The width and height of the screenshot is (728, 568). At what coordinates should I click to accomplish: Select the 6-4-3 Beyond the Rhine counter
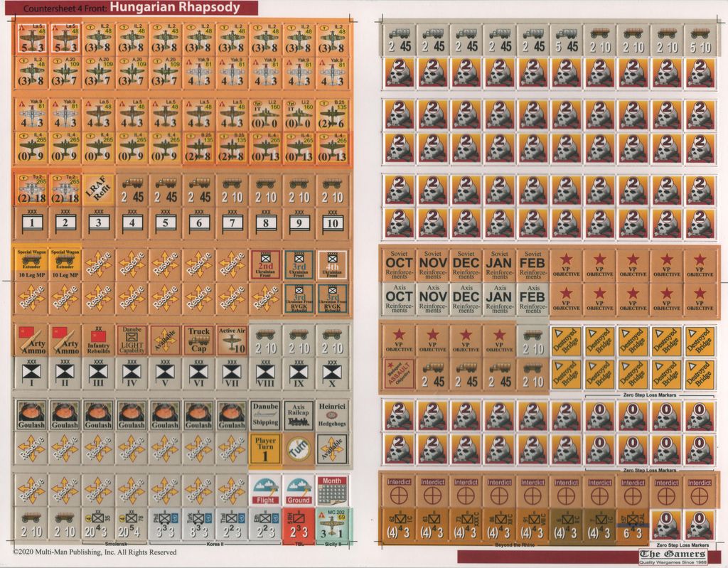point(633,525)
